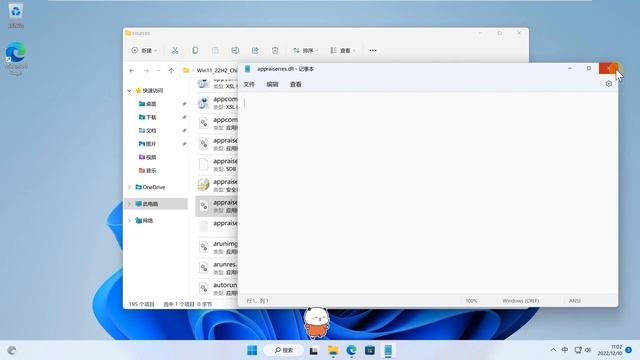Go forward in File Explorer
Viewport: 640px width, 360px height.
point(146,71)
